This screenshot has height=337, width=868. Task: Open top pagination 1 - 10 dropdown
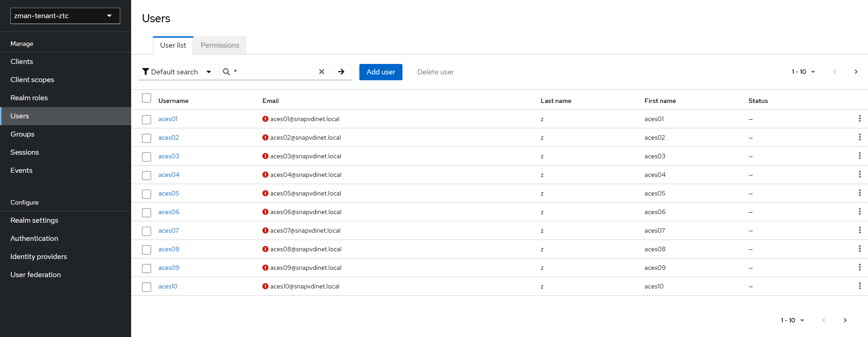click(x=804, y=72)
